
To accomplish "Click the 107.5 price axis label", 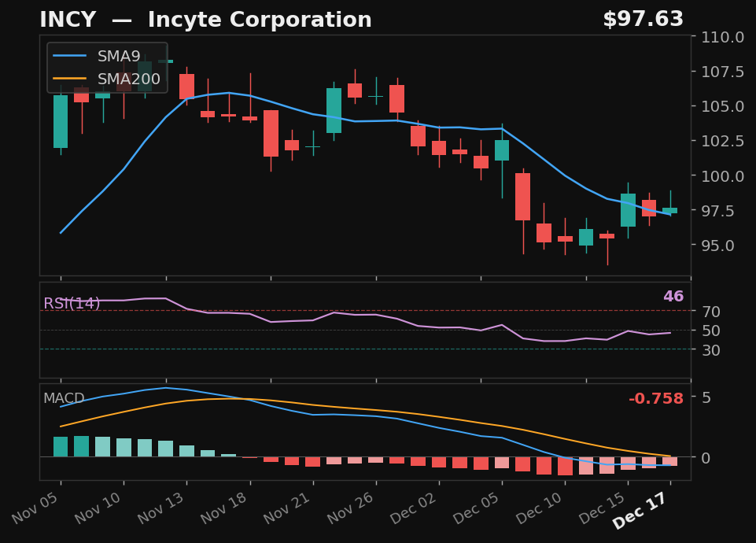I will 722,72.
